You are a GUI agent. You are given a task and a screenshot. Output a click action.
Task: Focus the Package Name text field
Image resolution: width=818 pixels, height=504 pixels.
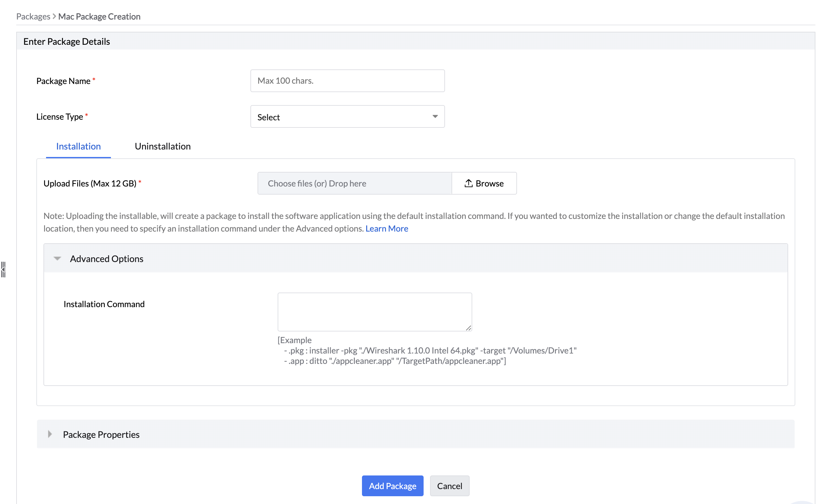pyautogui.click(x=347, y=81)
